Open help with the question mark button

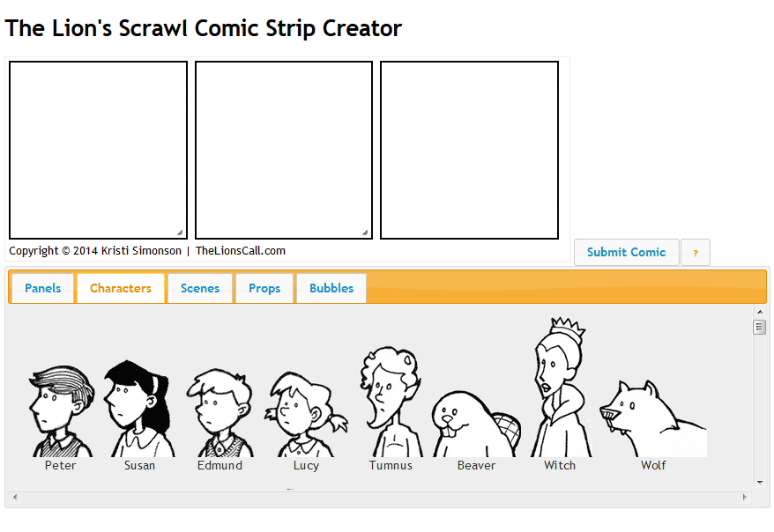[696, 253]
